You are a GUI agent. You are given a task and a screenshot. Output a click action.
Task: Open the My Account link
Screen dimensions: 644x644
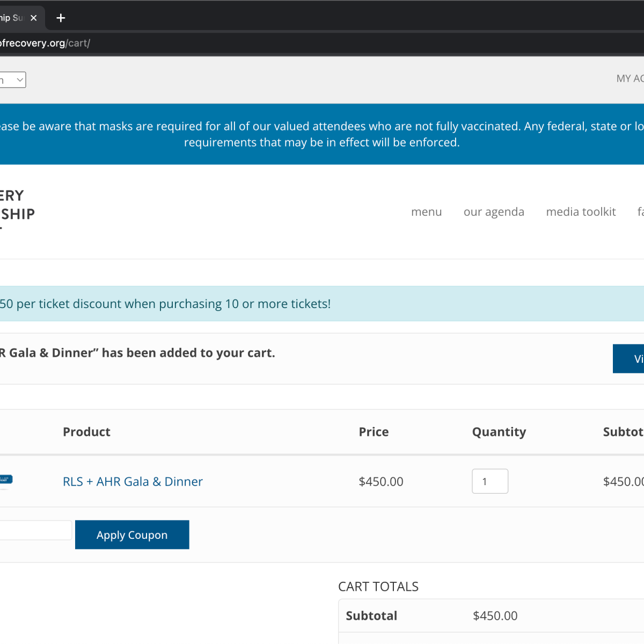point(631,79)
